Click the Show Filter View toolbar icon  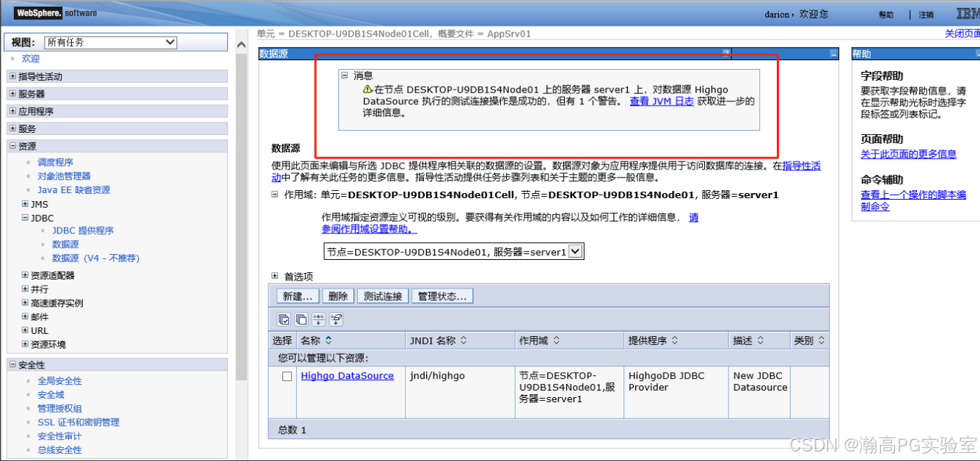point(318,319)
